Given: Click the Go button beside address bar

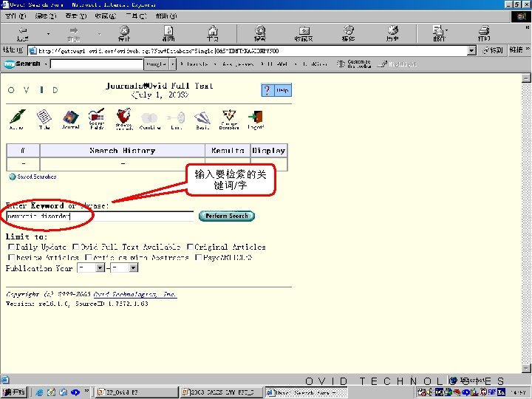Looking at the screenshot, I should (493, 50).
